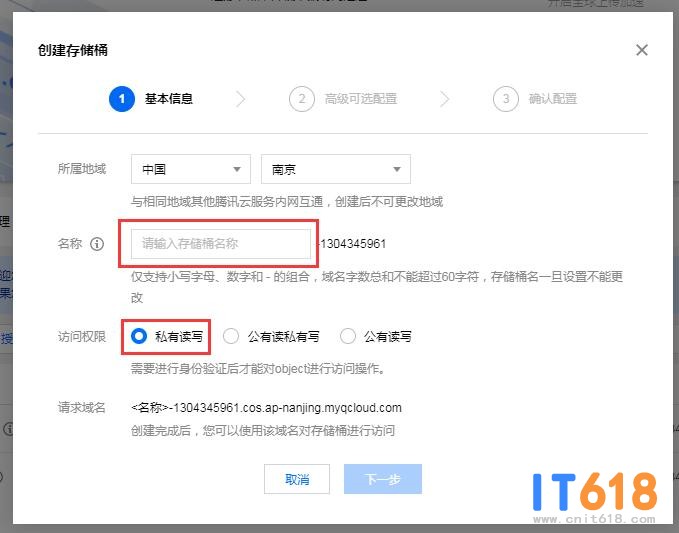The height and width of the screenshot is (533, 679).
Task: Click the info icon next to 名称
Action: 97,244
